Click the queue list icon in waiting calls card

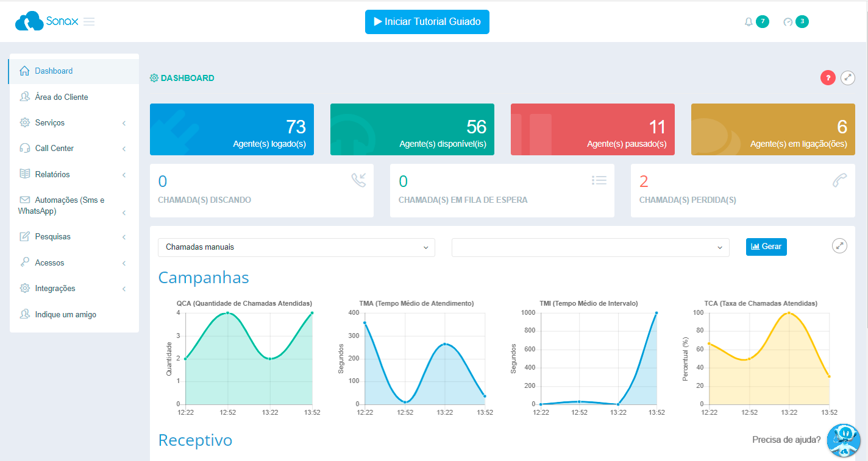[x=599, y=180]
